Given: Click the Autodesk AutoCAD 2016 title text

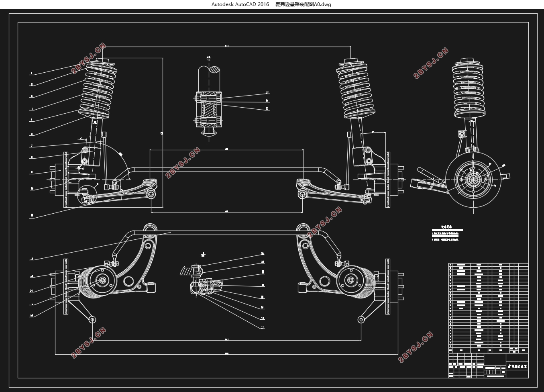Looking at the screenshot, I should click(240, 4).
